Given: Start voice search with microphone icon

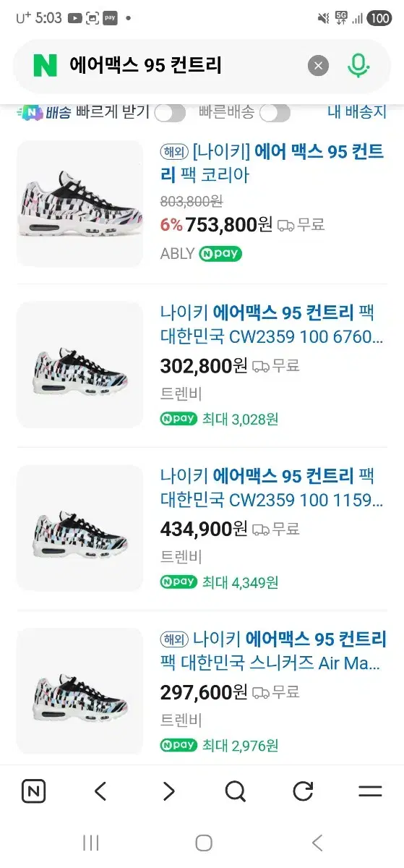Looking at the screenshot, I should pyautogui.click(x=358, y=66).
